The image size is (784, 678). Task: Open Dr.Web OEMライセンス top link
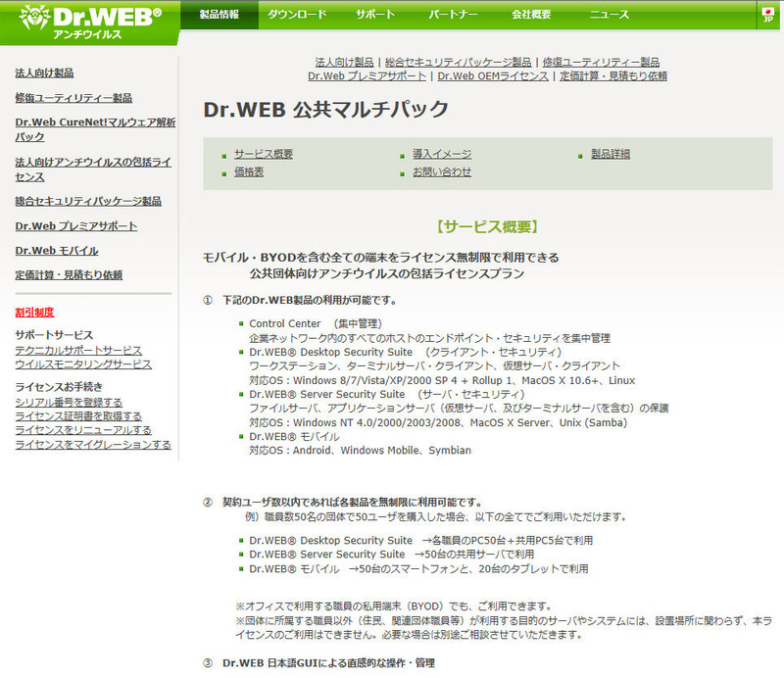point(493,76)
